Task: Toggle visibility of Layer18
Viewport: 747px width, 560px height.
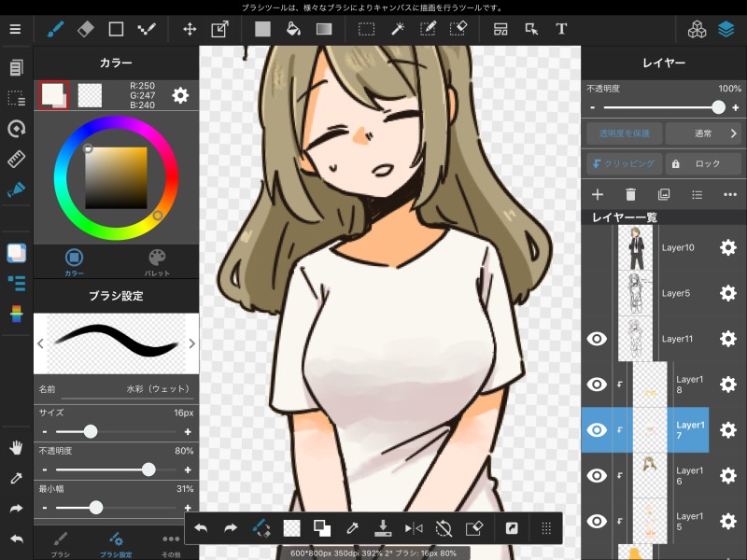Action: pos(597,384)
